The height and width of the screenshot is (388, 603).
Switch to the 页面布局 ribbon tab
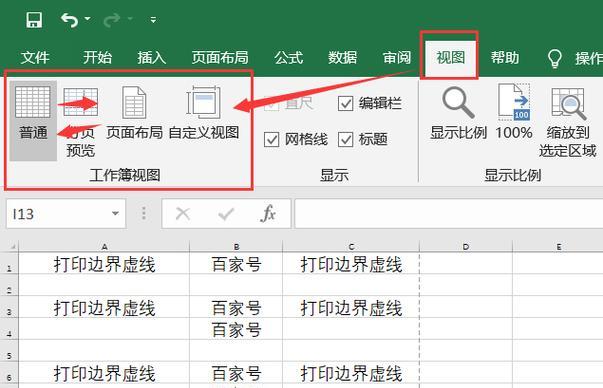point(220,57)
